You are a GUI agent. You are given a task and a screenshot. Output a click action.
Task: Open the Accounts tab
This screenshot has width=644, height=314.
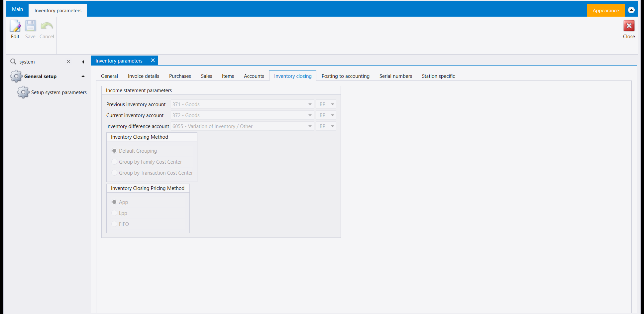coord(254,76)
